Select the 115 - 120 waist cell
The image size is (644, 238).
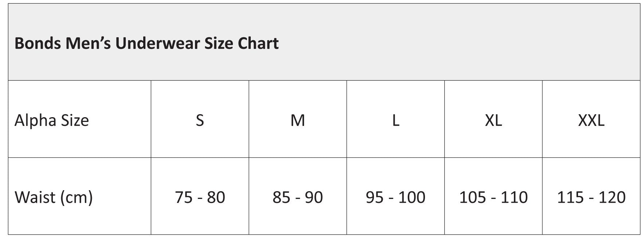tap(591, 197)
